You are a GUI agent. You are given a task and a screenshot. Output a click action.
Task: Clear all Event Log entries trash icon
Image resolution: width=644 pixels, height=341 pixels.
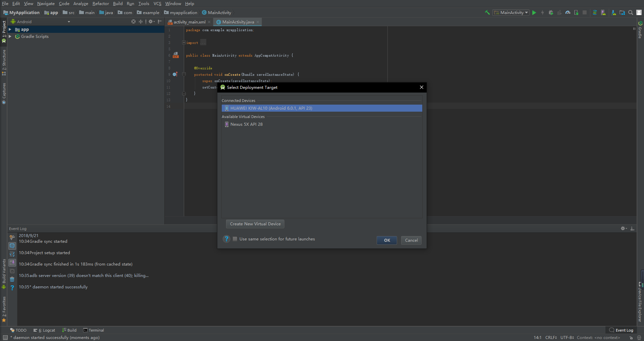tap(12, 279)
